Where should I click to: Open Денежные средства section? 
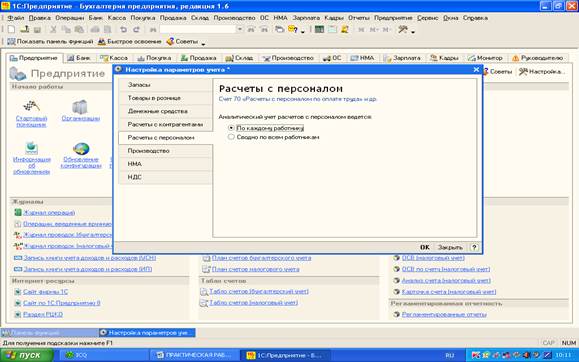point(165,111)
